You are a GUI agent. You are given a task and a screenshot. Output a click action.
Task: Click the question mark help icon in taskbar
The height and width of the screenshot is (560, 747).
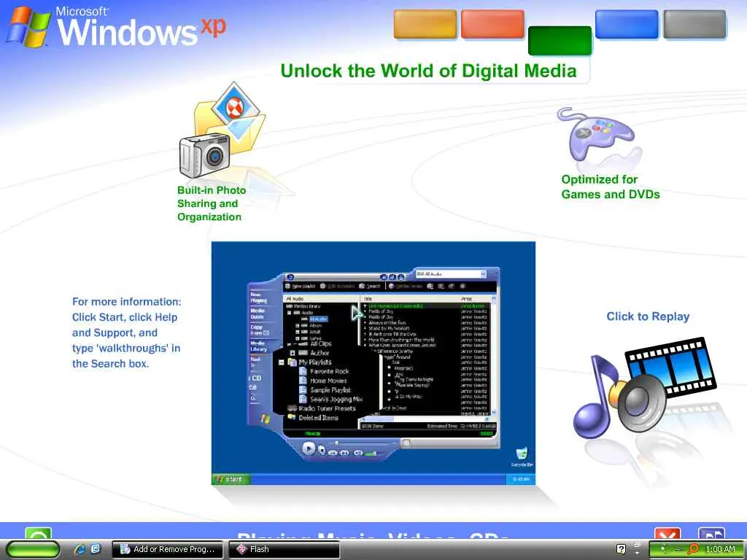pos(622,549)
